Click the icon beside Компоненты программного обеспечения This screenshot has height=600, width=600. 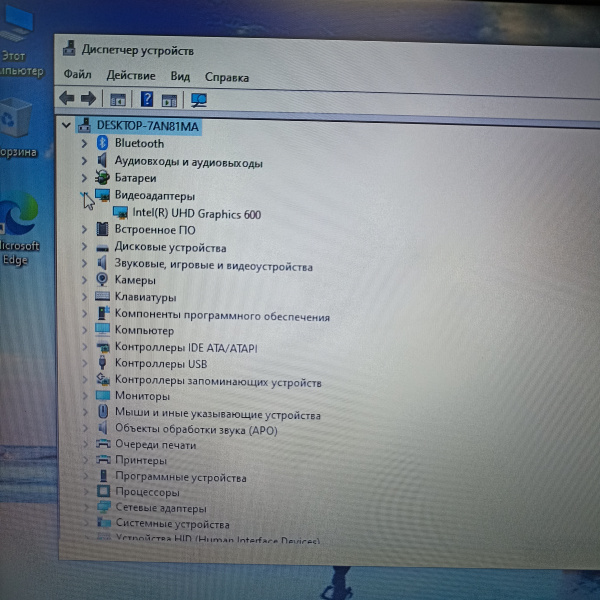tap(103, 313)
